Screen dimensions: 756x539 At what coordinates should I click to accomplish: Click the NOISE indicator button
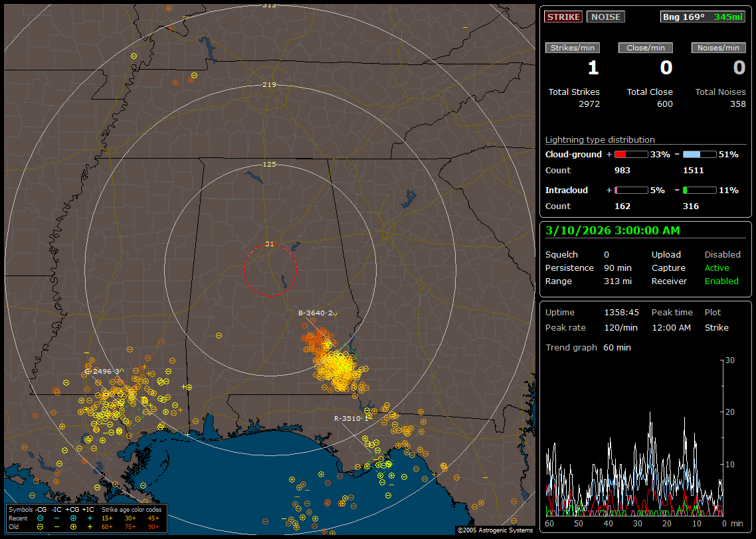pyautogui.click(x=605, y=17)
